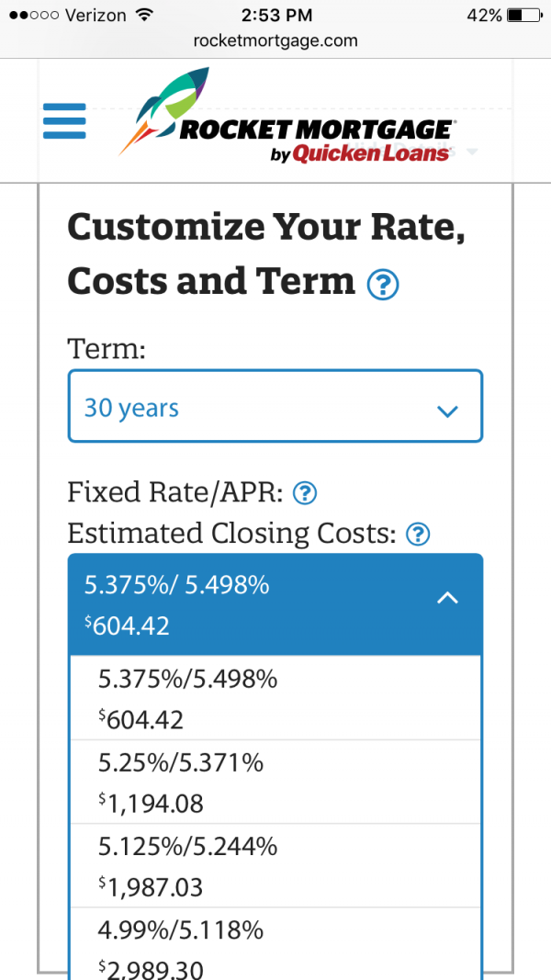Open help for Customize Your Rate heading
The height and width of the screenshot is (980, 551).
point(383,285)
